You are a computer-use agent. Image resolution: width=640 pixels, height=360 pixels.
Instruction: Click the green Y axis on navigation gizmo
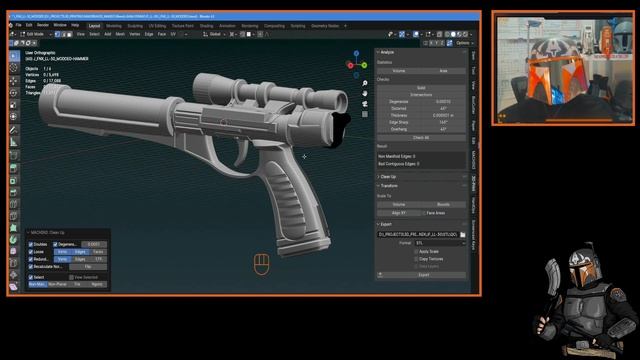pyautogui.click(x=364, y=65)
